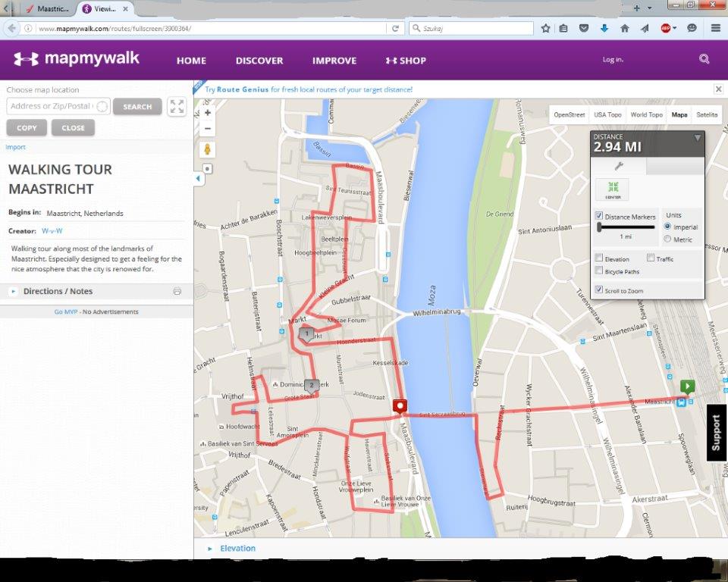Click the Log in link
The image size is (728, 582).
pyautogui.click(x=613, y=59)
